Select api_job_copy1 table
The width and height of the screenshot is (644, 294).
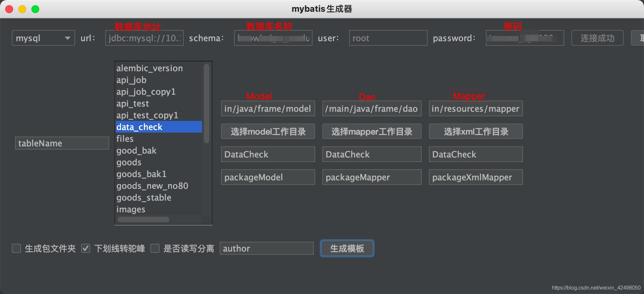click(159, 91)
